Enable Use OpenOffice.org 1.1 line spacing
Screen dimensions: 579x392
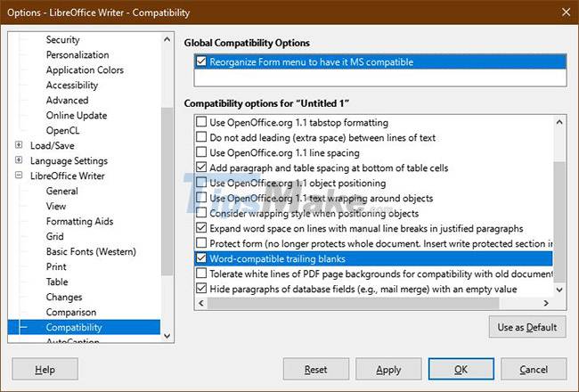pos(201,152)
